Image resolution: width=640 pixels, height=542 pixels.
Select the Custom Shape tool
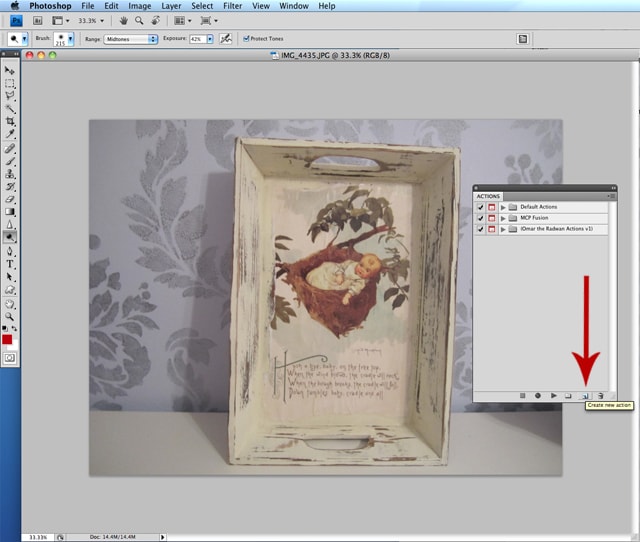coord(9,290)
